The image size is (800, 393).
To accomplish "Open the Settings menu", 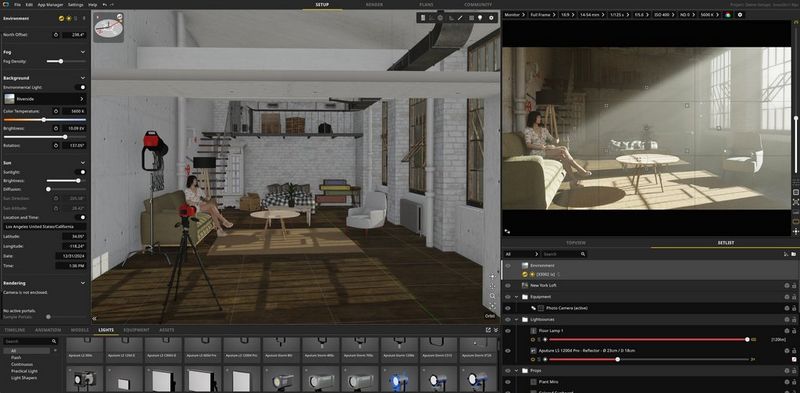I will [x=76, y=5].
